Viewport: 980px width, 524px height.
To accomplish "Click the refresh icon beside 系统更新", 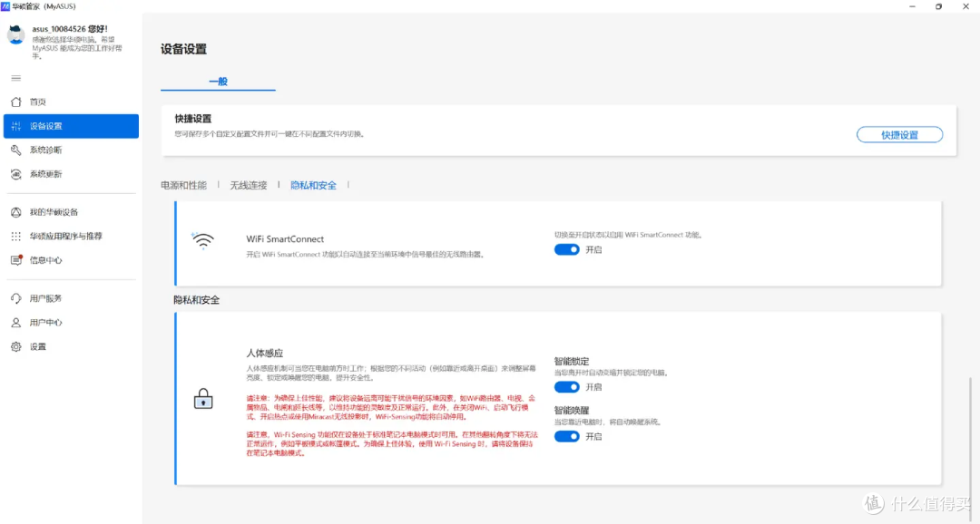I will click(16, 174).
